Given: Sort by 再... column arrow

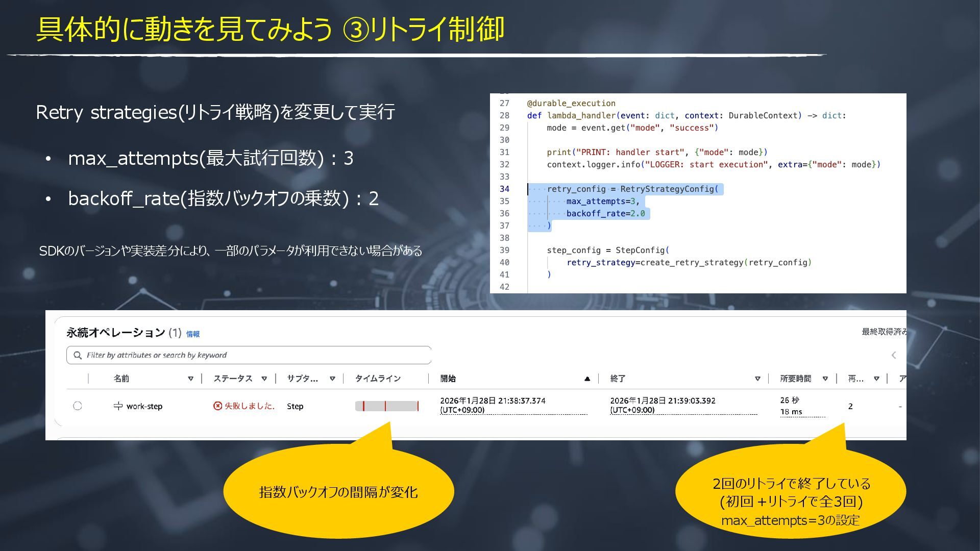Looking at the screenshot, I should coord(876,379).
